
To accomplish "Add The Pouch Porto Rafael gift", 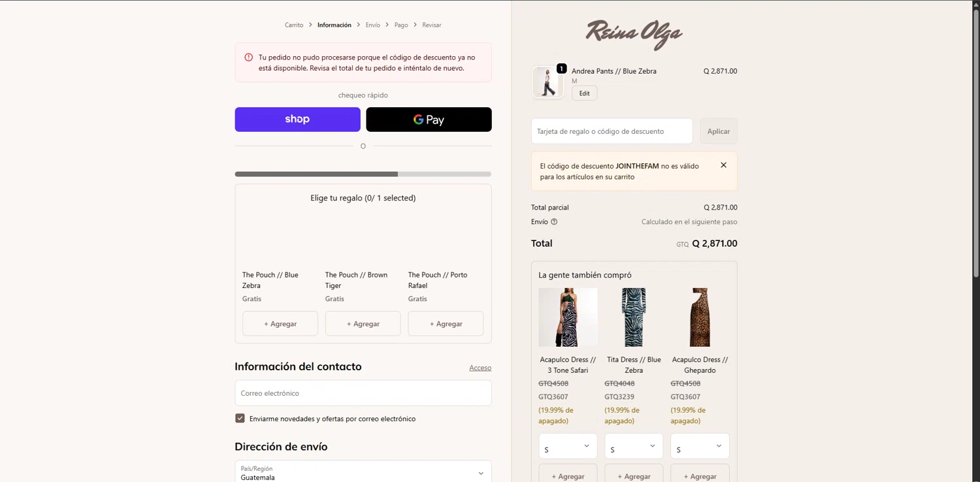I will tap(446, 323).
